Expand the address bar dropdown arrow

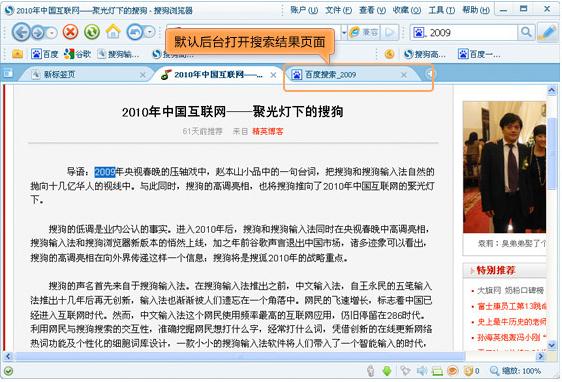[x=344, y=33]
